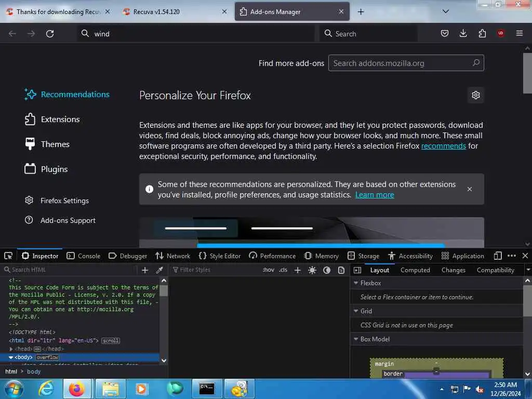
Task: Add a new style rule plus icon
Action: pos(298,270)
